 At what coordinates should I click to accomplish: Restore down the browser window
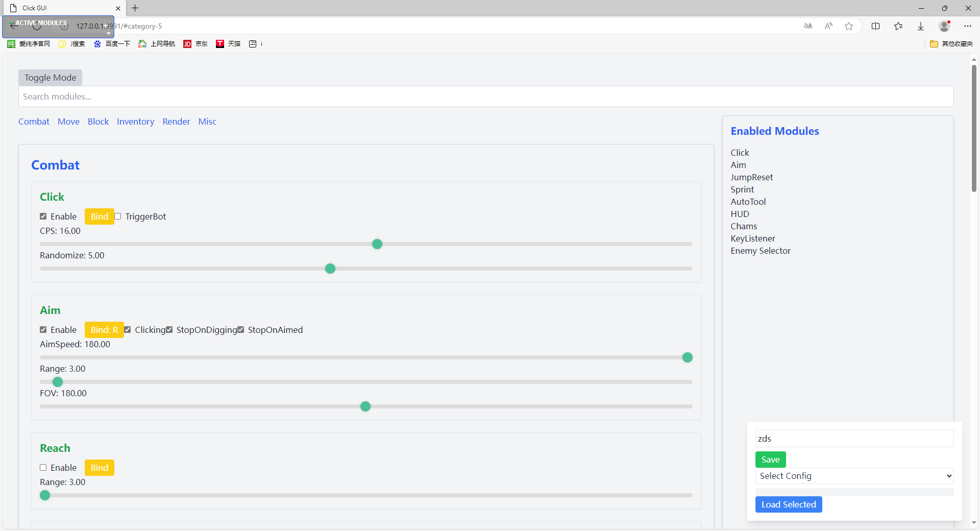pos(945,8)
